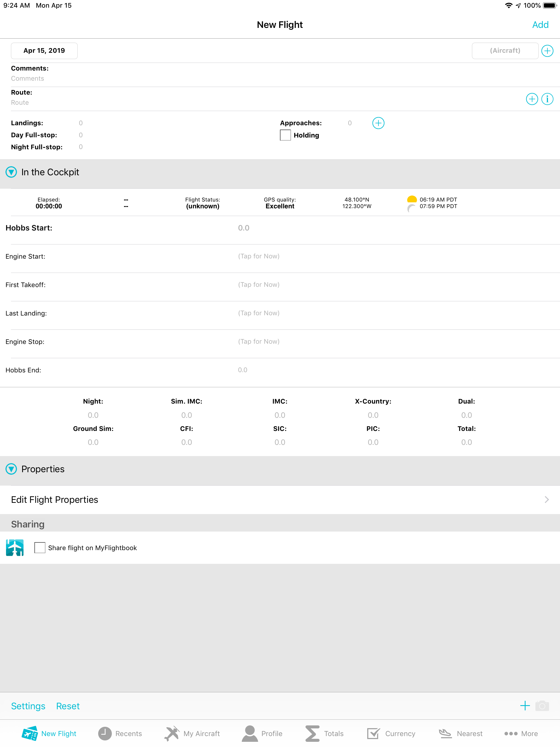Tap the Day Full-stop count field
This screenshot has height=747, width=560.
(x=81, y=135)
